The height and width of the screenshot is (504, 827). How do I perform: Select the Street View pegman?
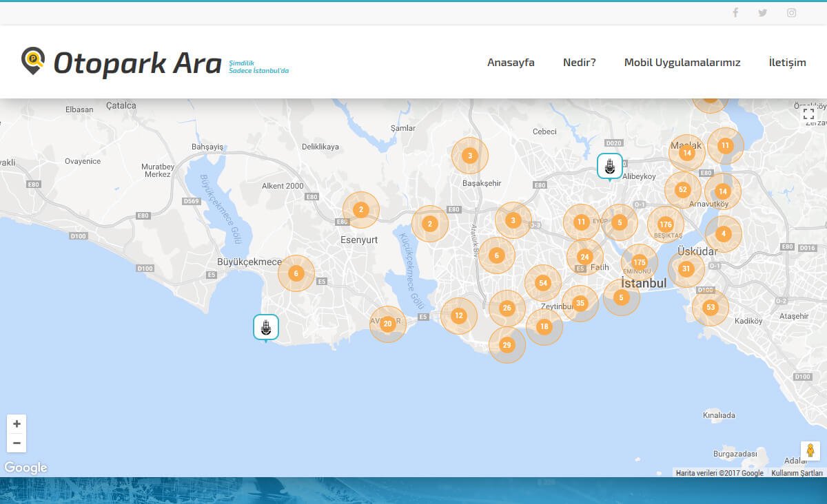pos(810,451)
